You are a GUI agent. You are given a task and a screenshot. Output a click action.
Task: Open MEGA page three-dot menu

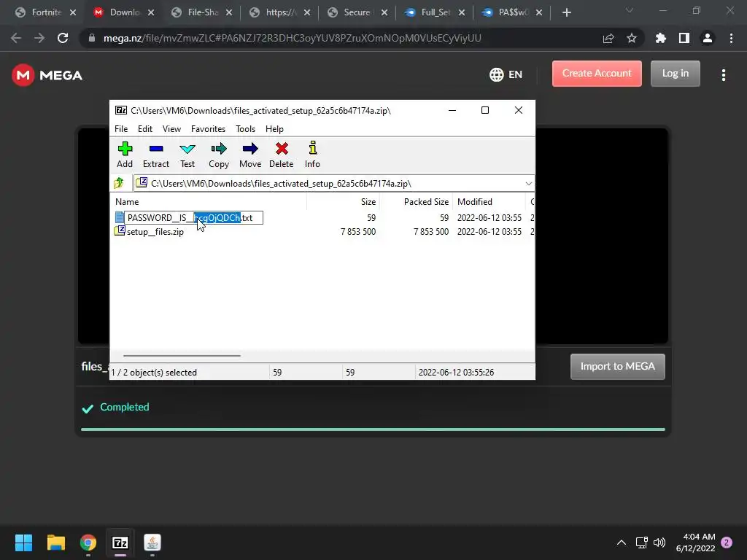[x=724, y=75]
